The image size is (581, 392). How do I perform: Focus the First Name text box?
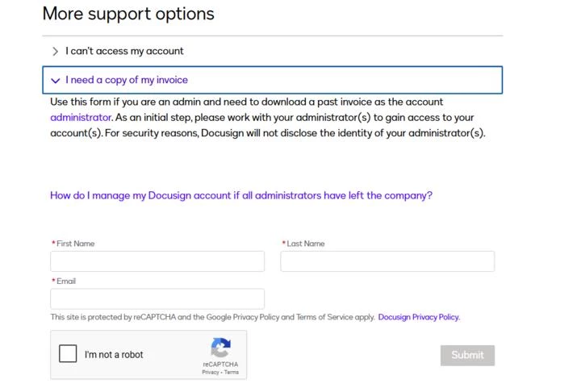pyautogui.click(x=157, y=261)
